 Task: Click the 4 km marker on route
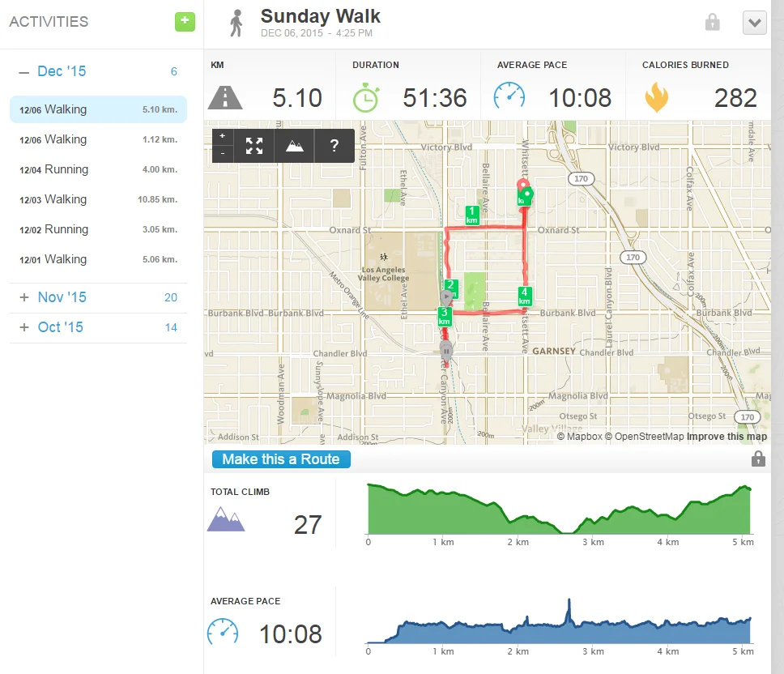pos(525,296)
